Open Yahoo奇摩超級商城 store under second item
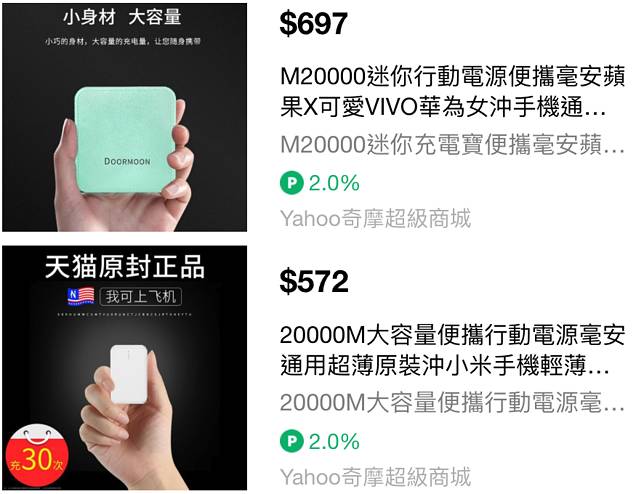The image size is (644, 494). (375, 477)
